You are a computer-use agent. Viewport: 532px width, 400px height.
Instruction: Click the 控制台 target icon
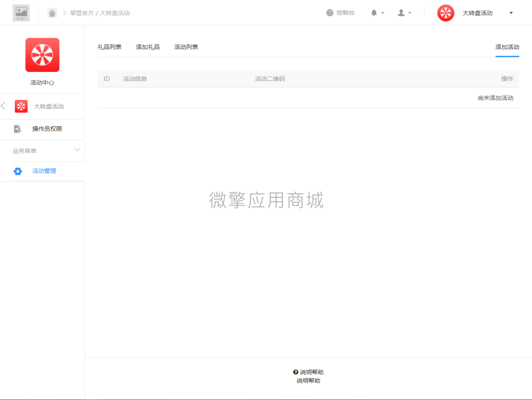coord(330,13)
